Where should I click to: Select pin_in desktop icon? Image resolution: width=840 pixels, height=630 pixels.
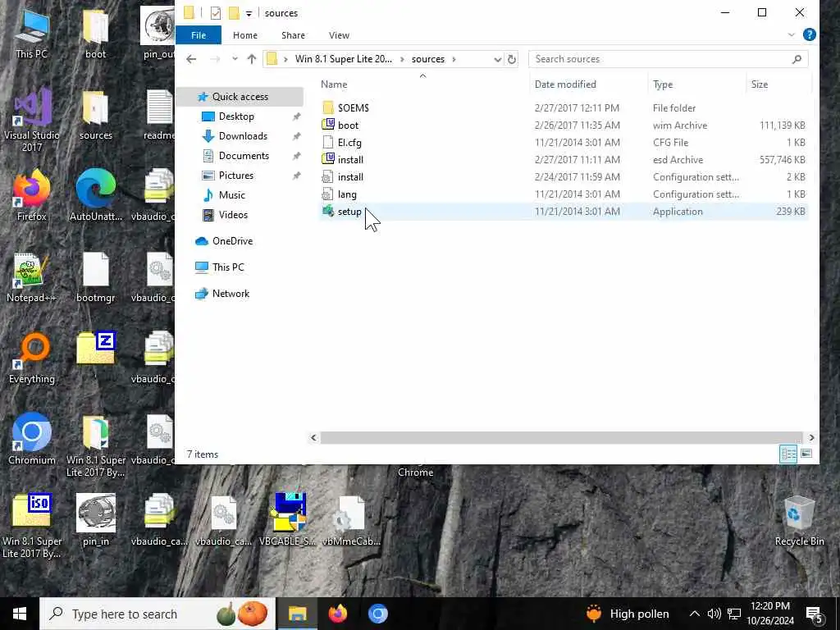96,519
